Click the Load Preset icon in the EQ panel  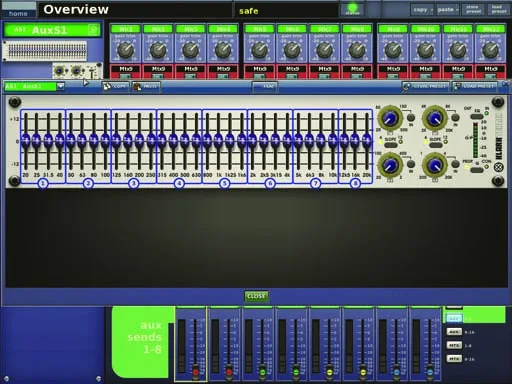(475, 87)
